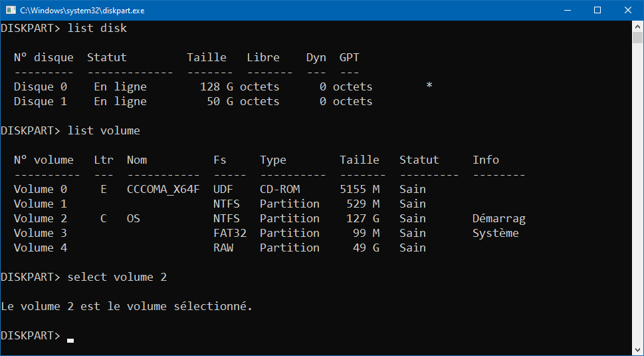
Task: Click the 'select volume 2' command line
Action: 84,277
